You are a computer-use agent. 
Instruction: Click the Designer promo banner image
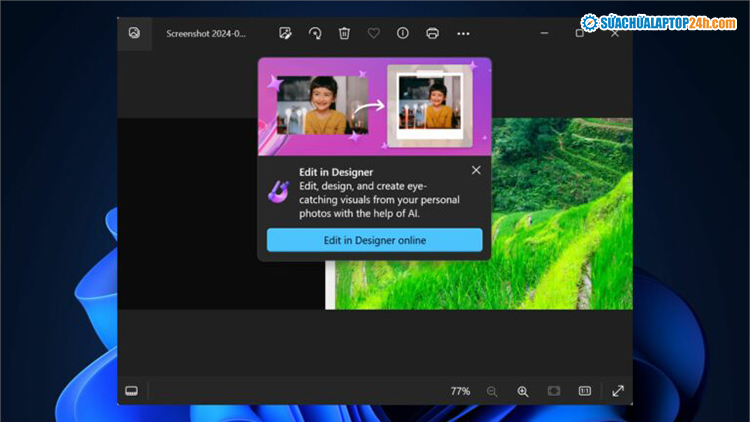click(x=375, y=107)
